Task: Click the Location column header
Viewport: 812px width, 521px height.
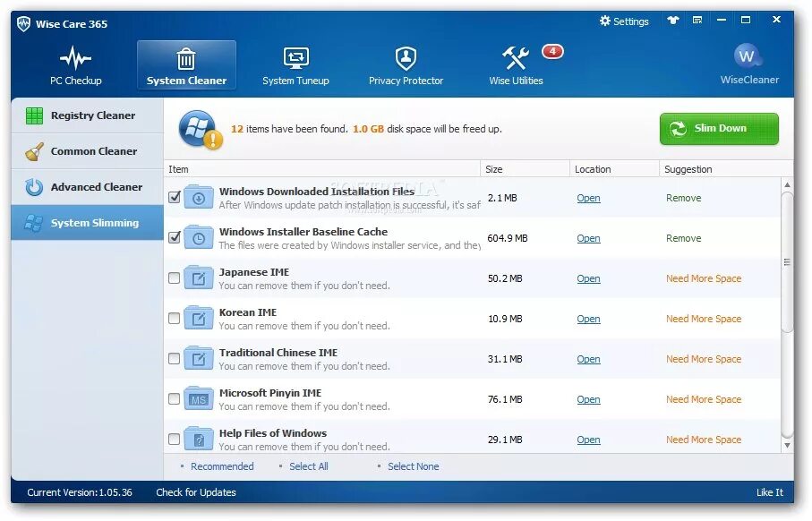Action: click(x=615, y=169)
